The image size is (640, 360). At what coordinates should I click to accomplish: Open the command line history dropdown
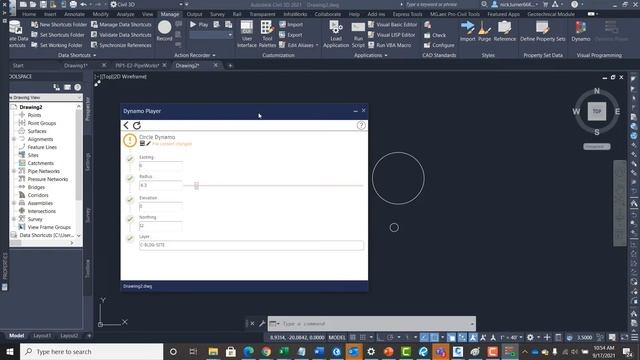pyautogui.click(x=472, y=324)
